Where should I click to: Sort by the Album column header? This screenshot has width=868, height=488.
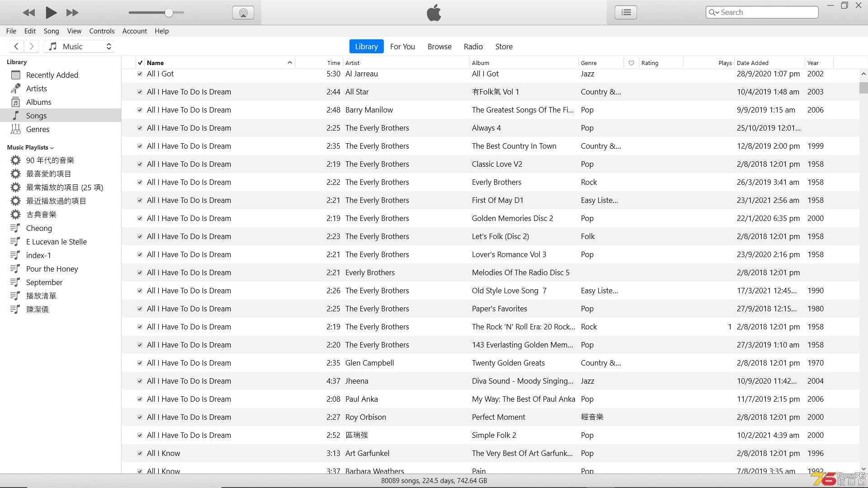pyautogui.click(x=524, y=63)
